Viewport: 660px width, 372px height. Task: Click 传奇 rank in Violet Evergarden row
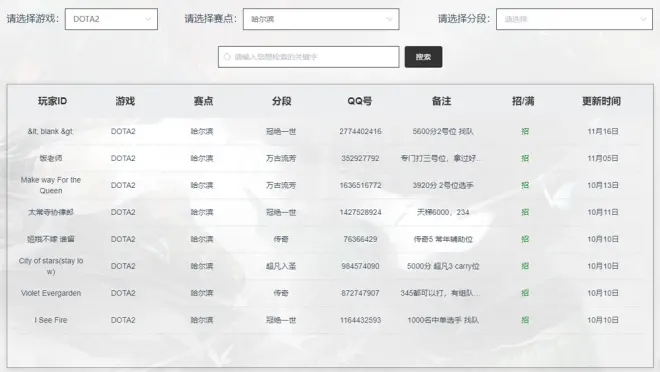point(281,293)
